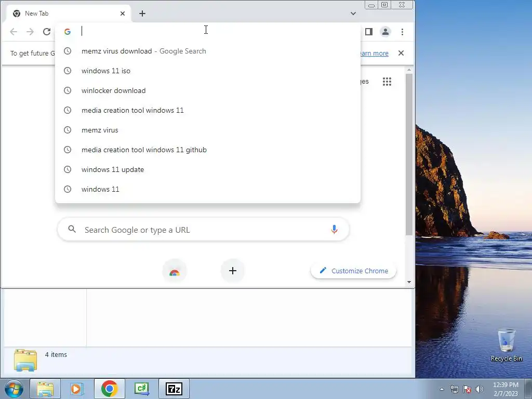Open the Google apps grid icon
The image size is (532, 399).
[387, 82]
